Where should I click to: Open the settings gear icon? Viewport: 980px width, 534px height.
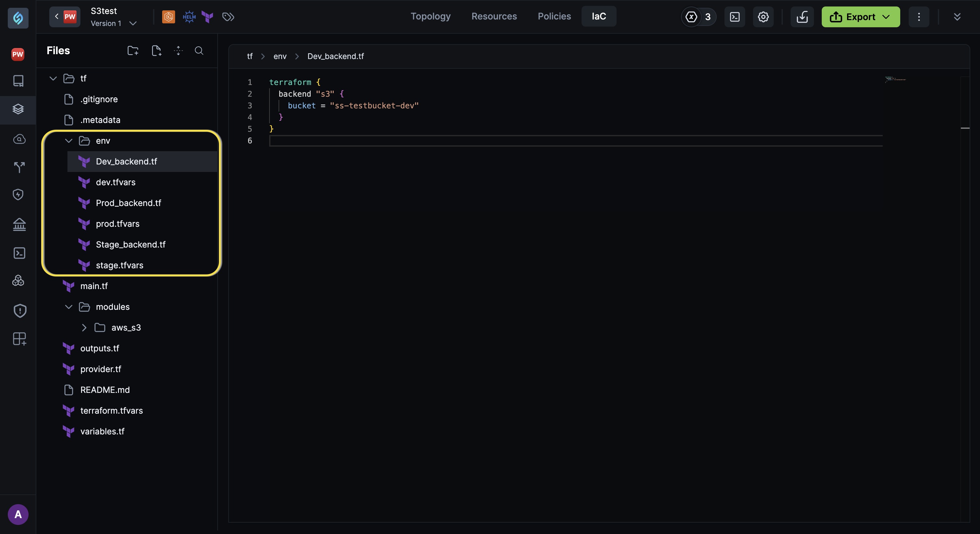[763, 17]
